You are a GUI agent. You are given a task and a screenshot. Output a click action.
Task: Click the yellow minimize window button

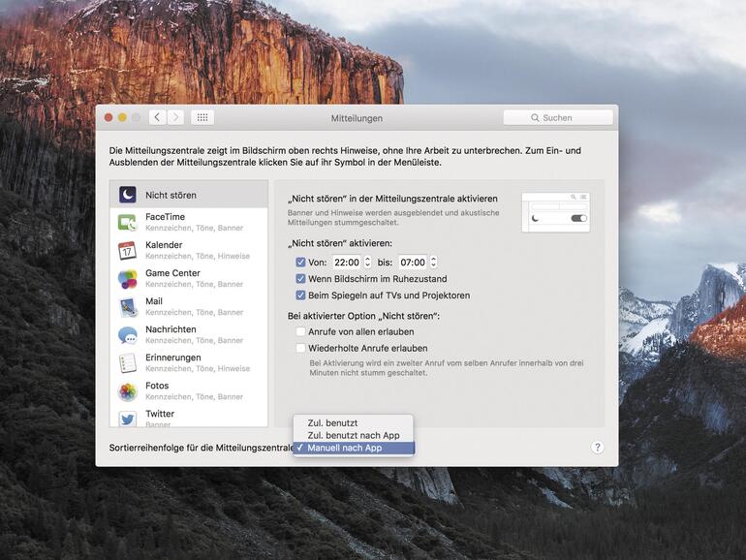click(x=122, y=117)
